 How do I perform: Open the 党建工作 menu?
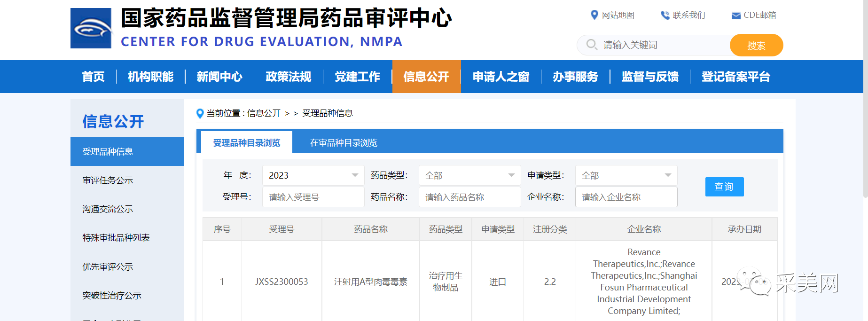358,77
